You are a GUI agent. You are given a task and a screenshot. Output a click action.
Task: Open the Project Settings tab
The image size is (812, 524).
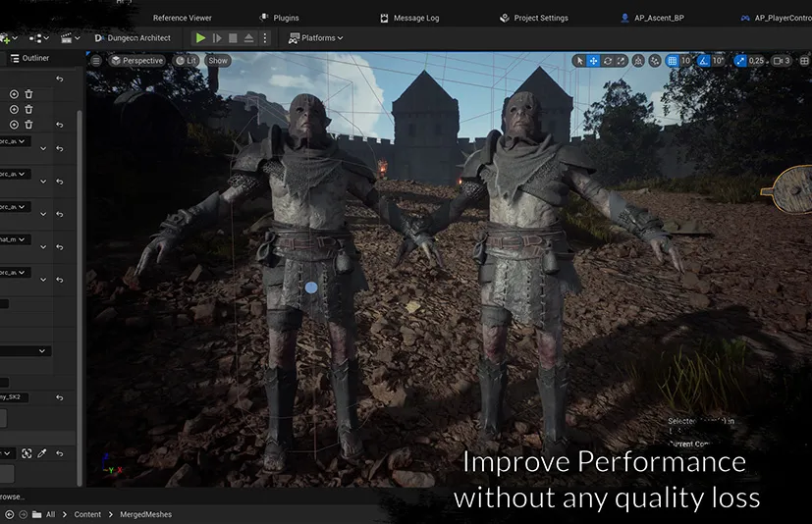(533, 18)
